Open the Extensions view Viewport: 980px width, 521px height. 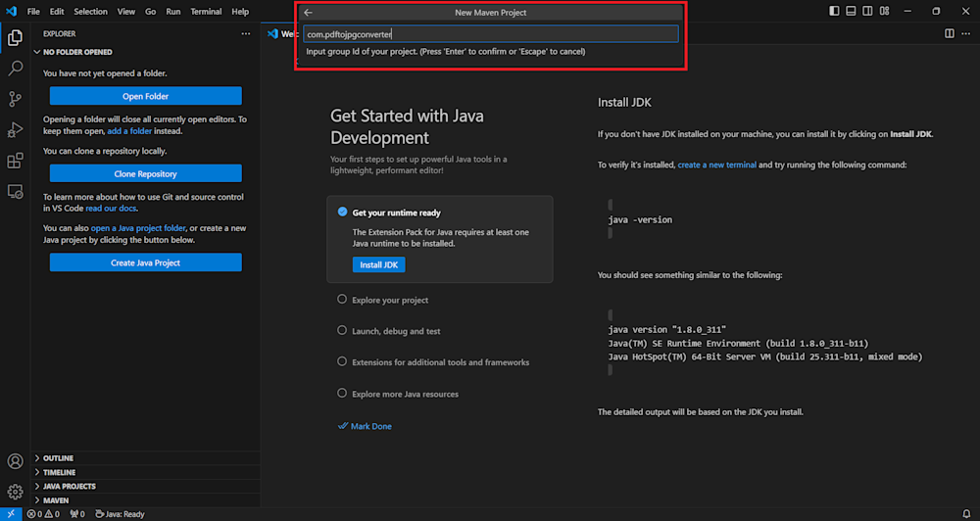coord(15,161)
